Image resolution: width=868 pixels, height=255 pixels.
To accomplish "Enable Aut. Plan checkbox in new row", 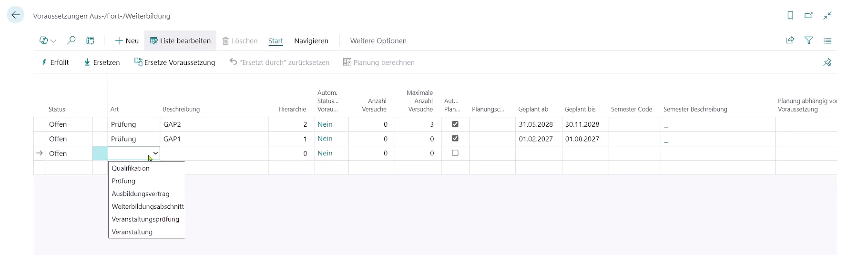I will click(x=455, y=153).
